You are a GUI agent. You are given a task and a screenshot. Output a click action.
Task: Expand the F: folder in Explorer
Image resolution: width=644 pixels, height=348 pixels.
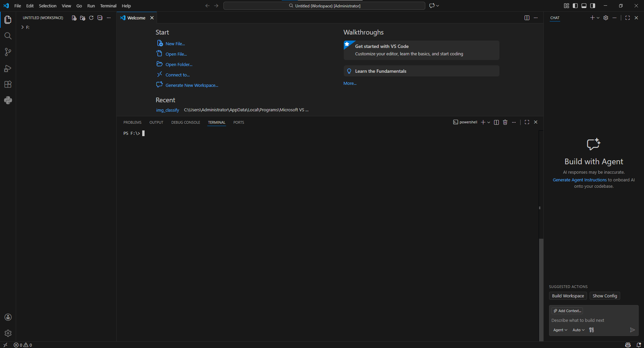[x=22, y=27]
